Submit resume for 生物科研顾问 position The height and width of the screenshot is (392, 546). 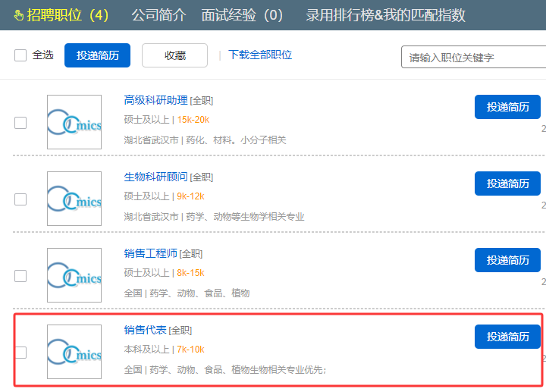click(507, 183)
